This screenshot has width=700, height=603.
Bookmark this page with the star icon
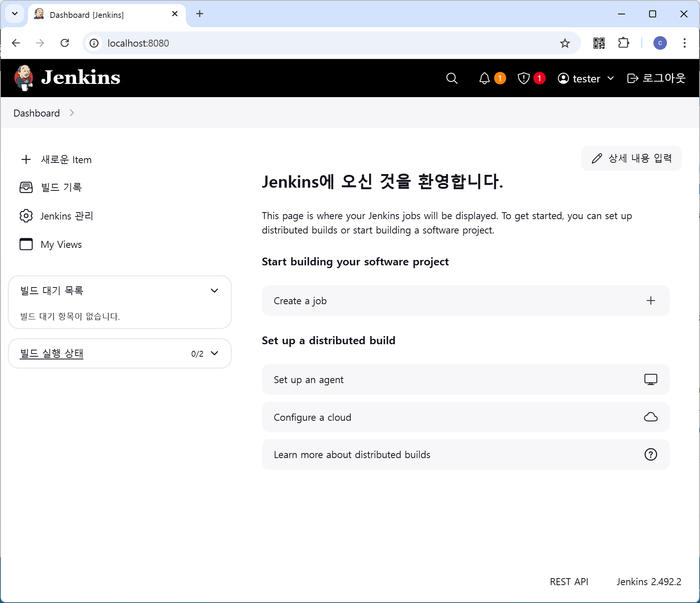point(565,43)
